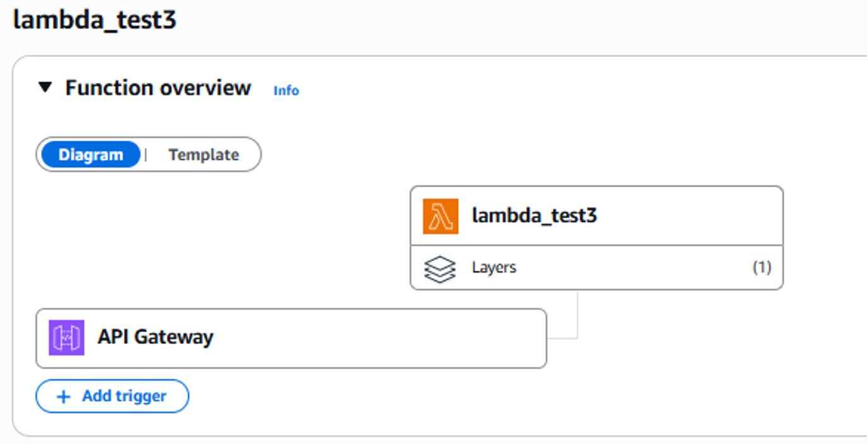
Task: Switch to the Diagram view
Action: pos(90,155)
